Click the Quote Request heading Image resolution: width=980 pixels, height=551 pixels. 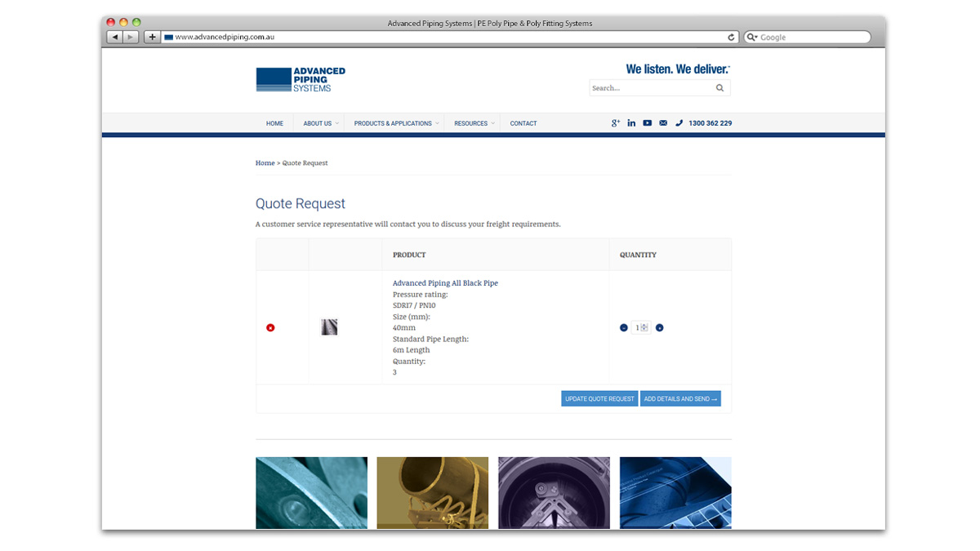pyautogui.click(x=301, y=204)
